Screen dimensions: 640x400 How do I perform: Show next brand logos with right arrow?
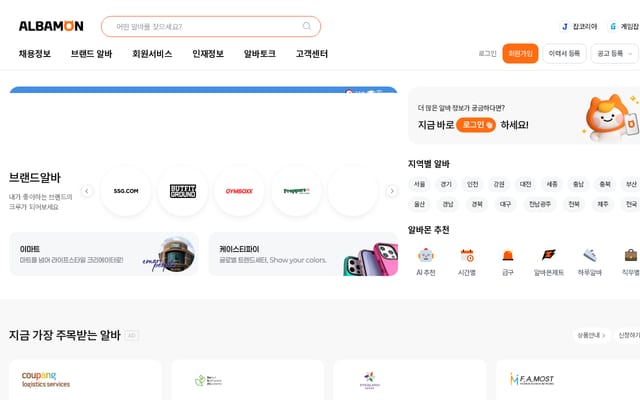tap(392, 191)
